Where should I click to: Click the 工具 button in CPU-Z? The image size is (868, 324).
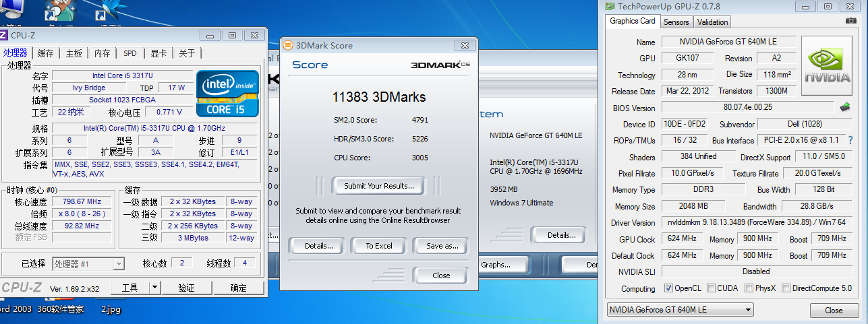pos(129,288)
